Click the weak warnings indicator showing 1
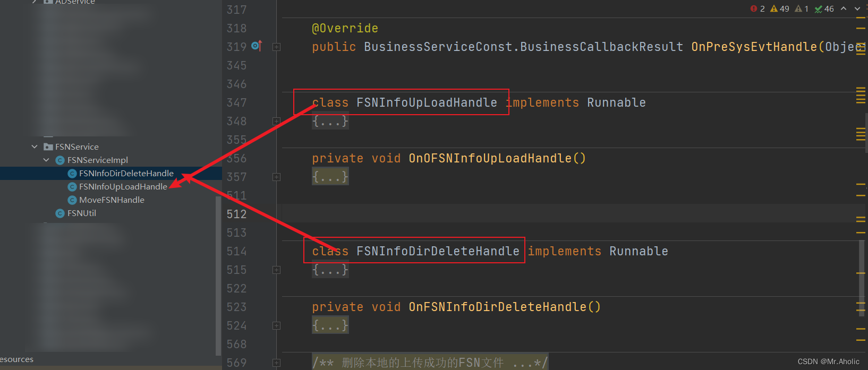 pyautogui.click(x=802, y=8)
